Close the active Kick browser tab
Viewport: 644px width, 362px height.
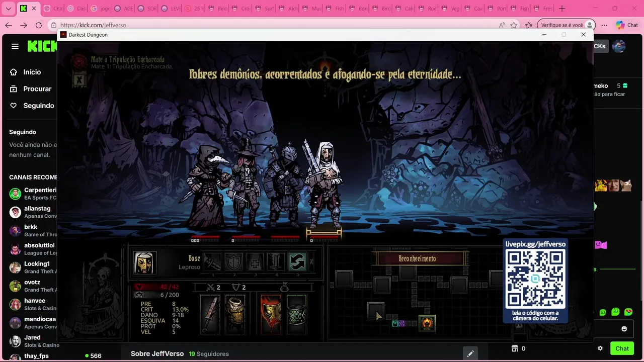(34, 9)
